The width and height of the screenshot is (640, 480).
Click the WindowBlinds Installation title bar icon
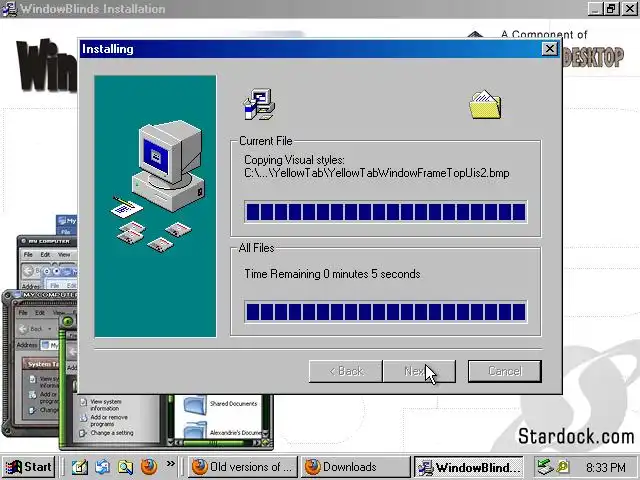click(x=9, y=9)
